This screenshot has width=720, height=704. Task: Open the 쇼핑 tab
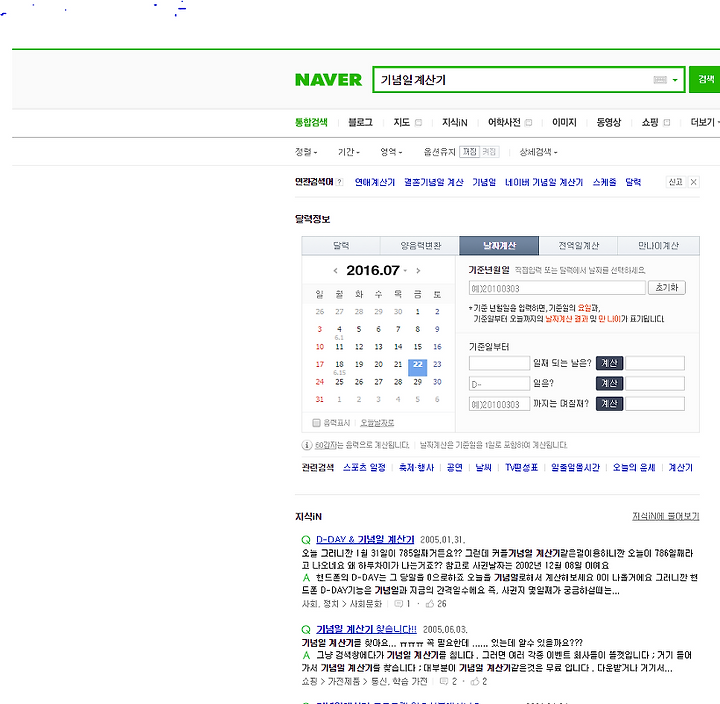[650, 122]
